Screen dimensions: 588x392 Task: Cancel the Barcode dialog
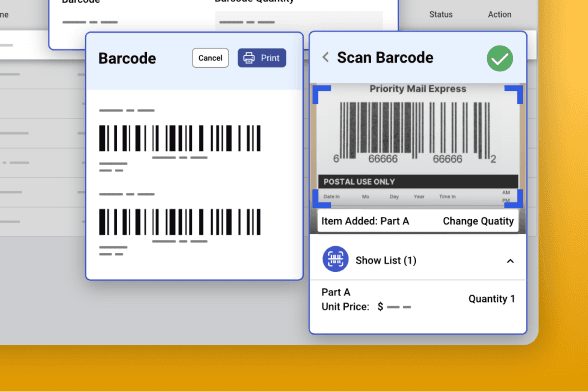pyautogui.click(x=210, y=58)
